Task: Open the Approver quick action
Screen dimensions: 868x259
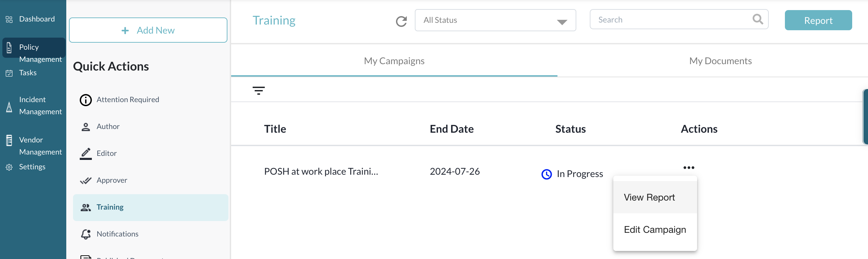Action: (112, 180)
